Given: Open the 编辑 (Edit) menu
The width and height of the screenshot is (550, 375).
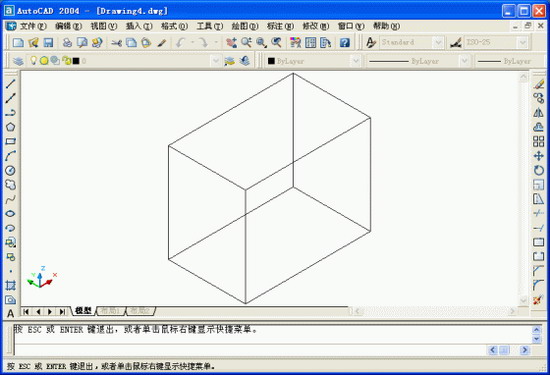Looking at the screenshot, I should click(68, 26).
